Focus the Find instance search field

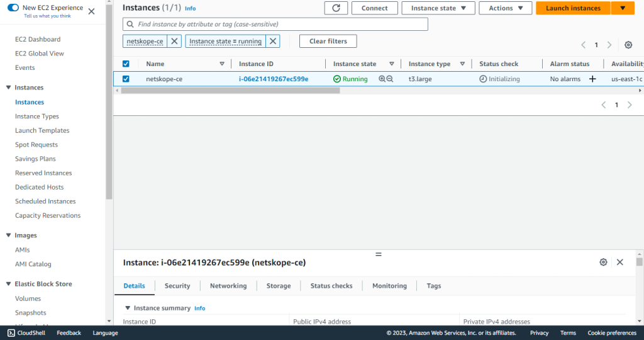275,25
